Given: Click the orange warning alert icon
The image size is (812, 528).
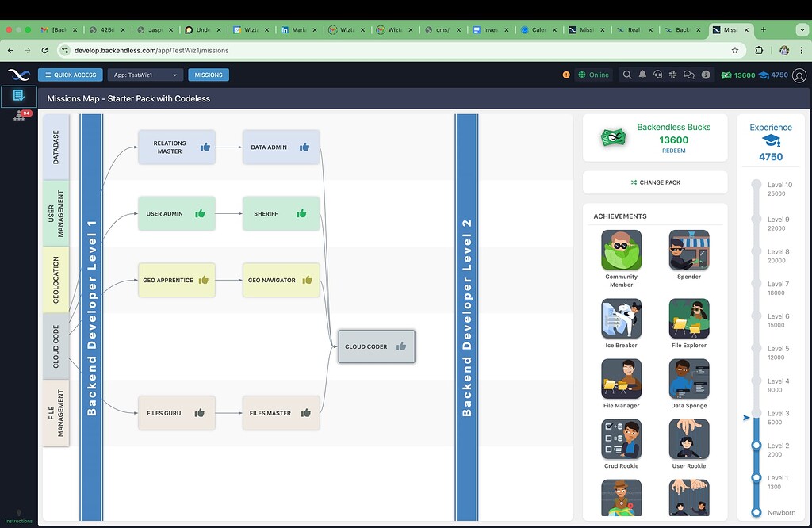Looking at the screenshot, I should 566,75.
